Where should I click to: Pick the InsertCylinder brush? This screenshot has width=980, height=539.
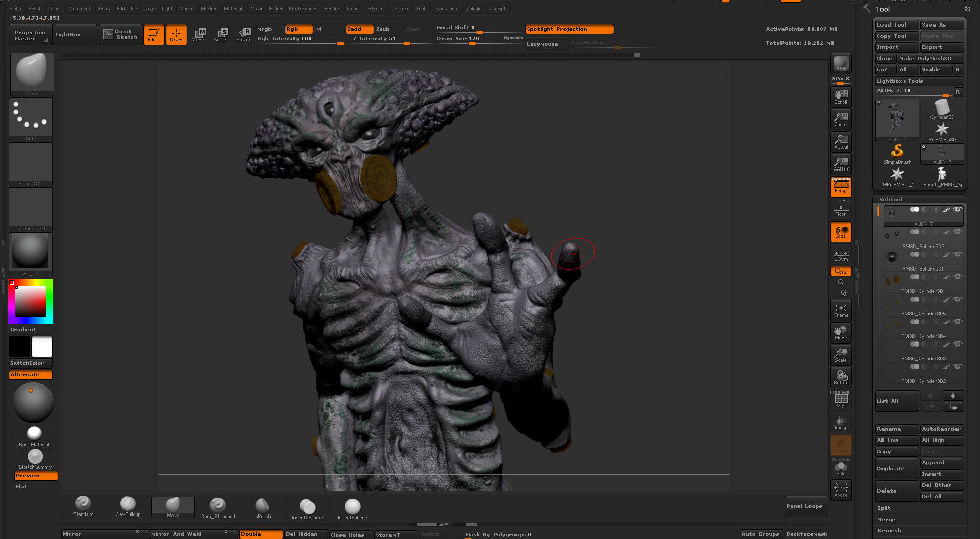coord(308,509)
